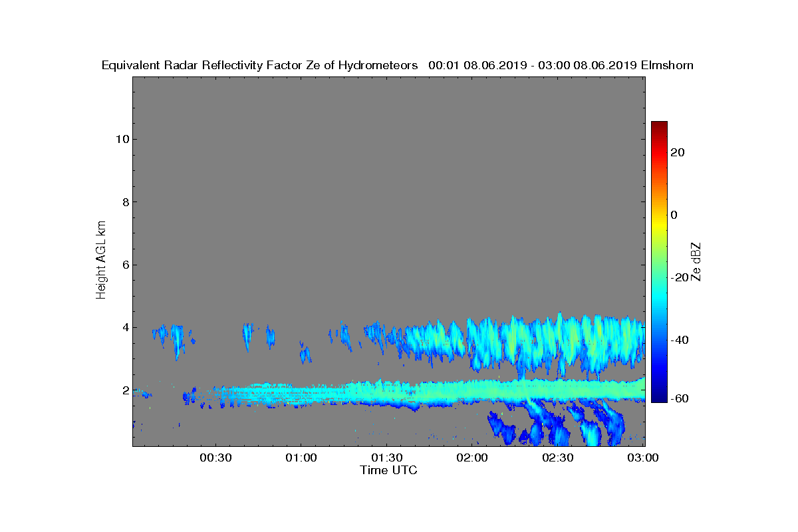The image size is (798, 532).
Task: Click the "Height AGL km" axis label
Action: [x=101, y=261]
